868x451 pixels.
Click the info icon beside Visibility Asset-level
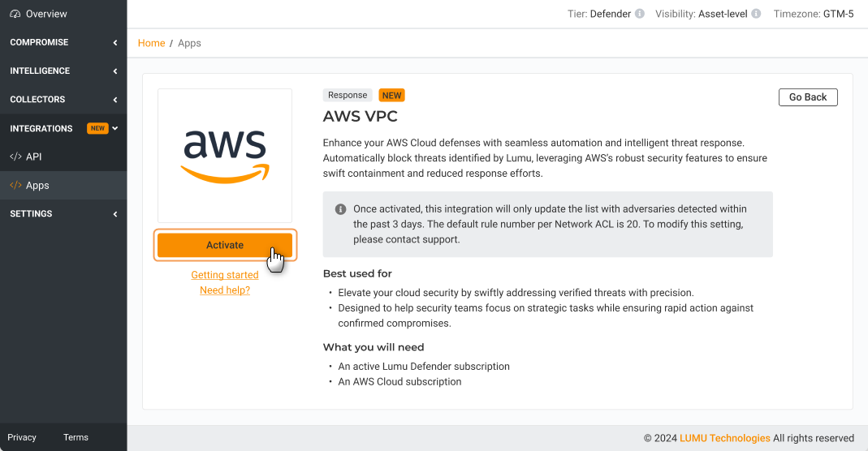(x=756, y=14)
